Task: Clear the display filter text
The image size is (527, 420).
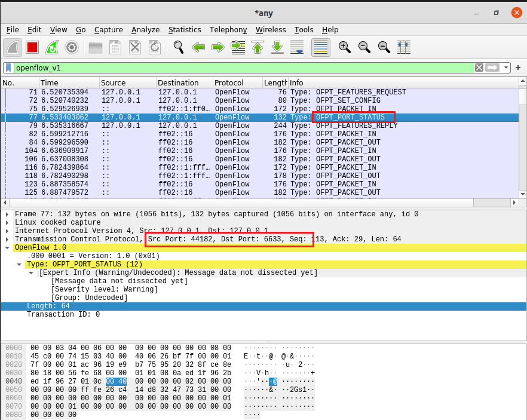Action: click(479, 68)
